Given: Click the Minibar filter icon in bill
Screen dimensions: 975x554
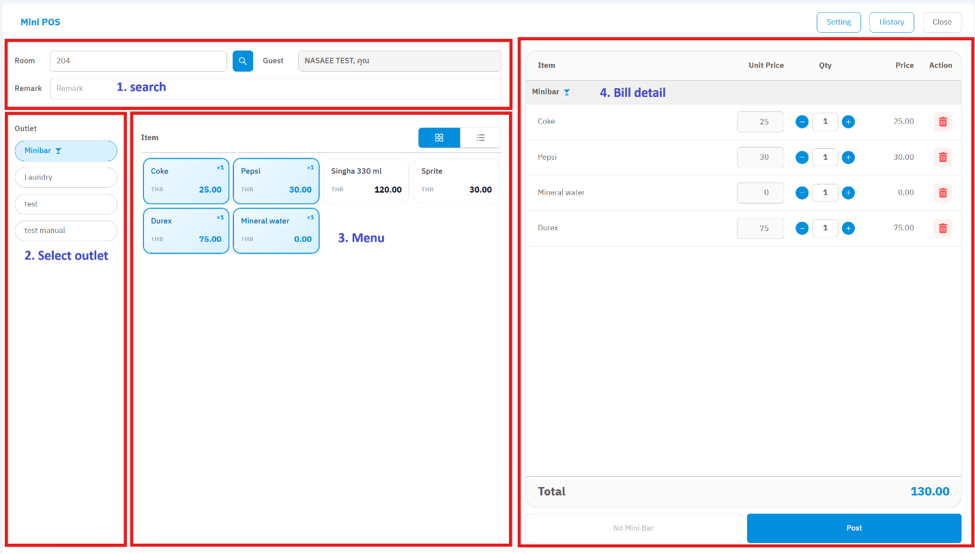Looking at the screenshot, I should coord(567,92).
